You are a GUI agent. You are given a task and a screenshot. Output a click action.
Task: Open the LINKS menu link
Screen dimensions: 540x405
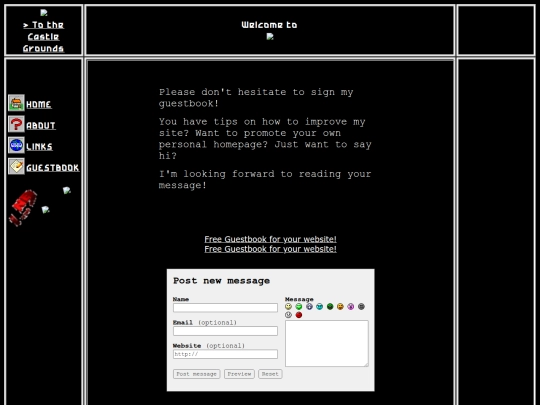coord(39,147)
